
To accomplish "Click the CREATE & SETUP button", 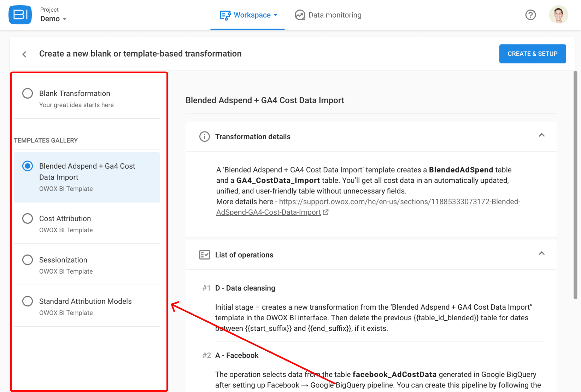I will click(533, 54).
